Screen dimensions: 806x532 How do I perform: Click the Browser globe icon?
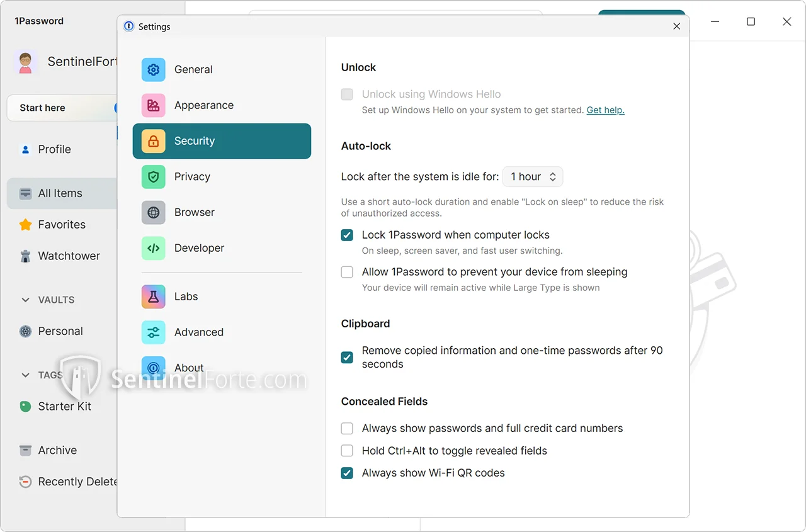click(x=154, y=213)
